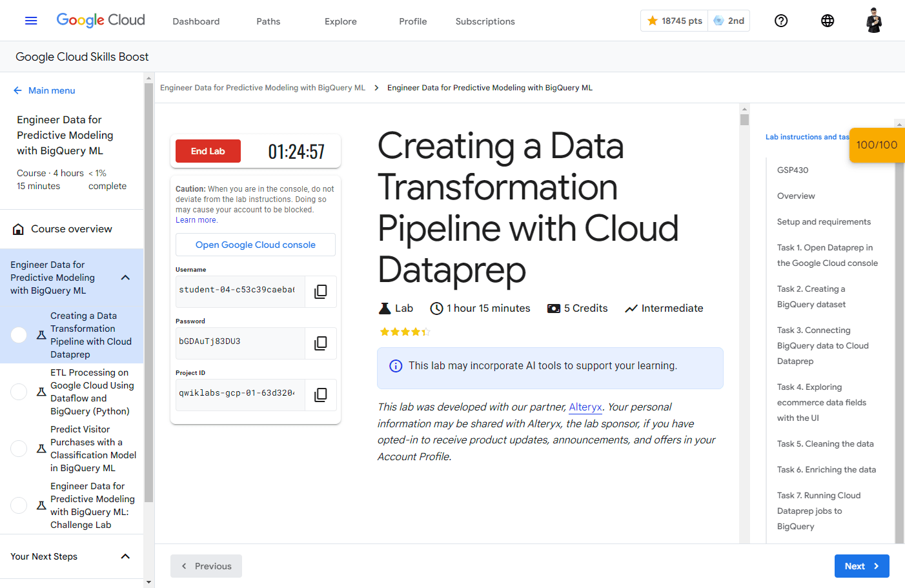Screen dimensions: 905x588
Task: Click the back arrow beside Main menu
Action: coord(17,90)
